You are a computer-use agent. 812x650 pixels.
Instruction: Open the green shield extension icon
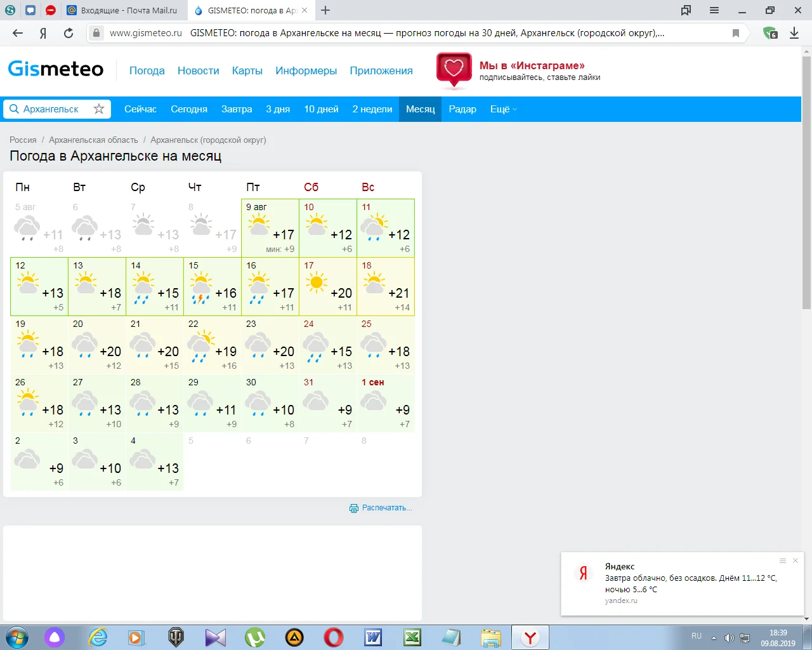(x=770, y=33)
